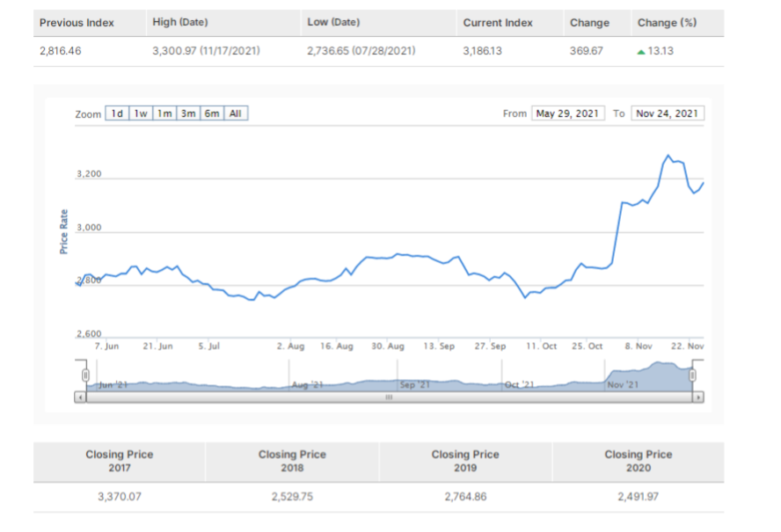Click the green up-triangle change indicator
Screen dimensions: 781x532
[641, 52]
